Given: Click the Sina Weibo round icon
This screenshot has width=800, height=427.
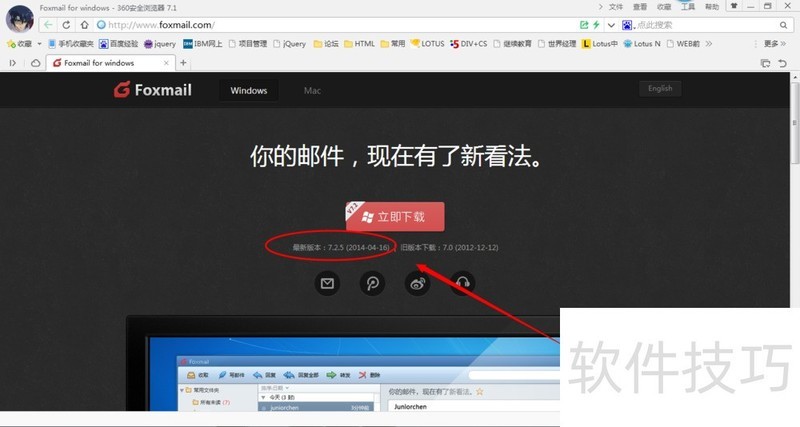Looking at the screenshot, I should click(x=417, y=283).
